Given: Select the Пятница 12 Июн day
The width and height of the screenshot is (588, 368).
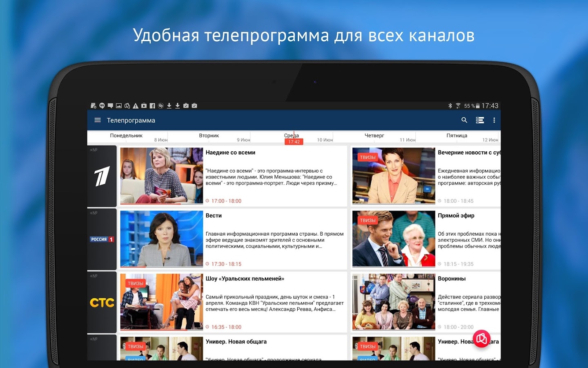Looking at the screenshot, I should [458, 137].
